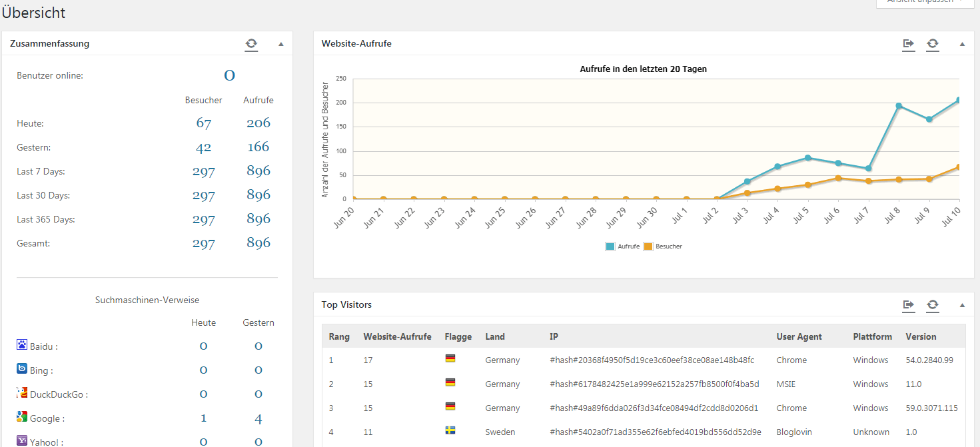The height and width of the screenshot is (447, 980).
Task: Collapse the Zusammenfassung panel
Action: click(x=280, y=44)
